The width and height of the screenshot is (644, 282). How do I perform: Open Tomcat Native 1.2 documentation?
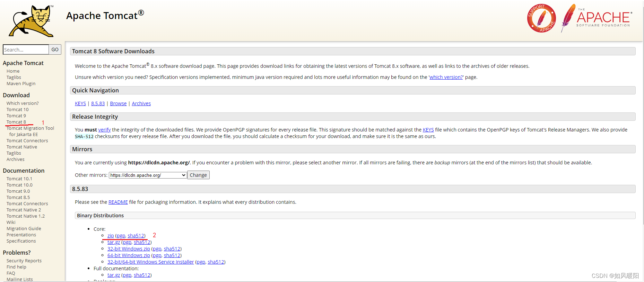26,216
